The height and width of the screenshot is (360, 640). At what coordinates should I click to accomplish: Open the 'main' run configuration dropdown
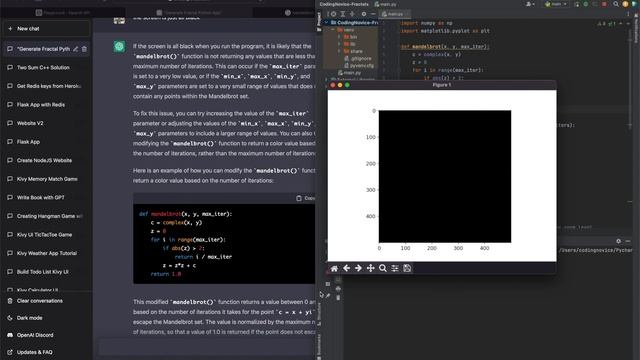[556, 4]
